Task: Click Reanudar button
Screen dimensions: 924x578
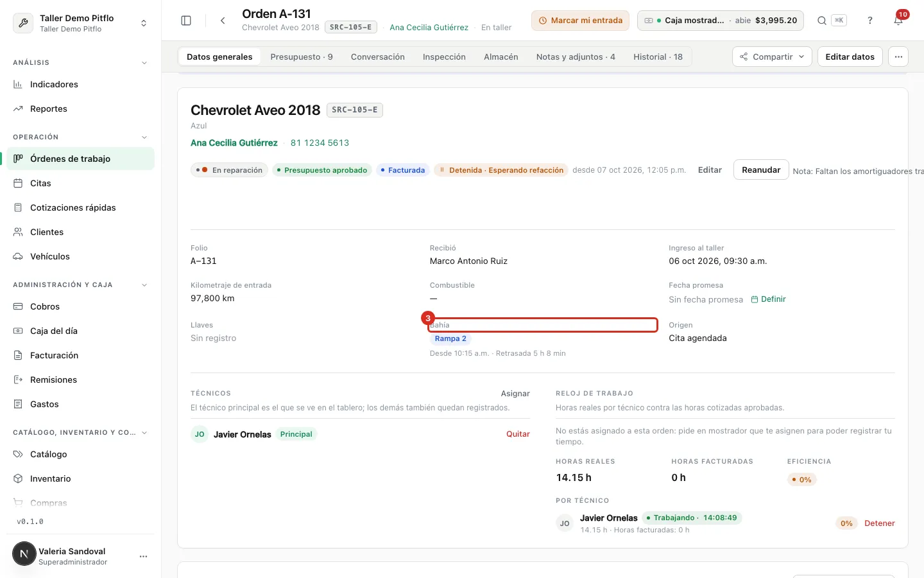Action: pyautogui.click(x=761, y=170)
